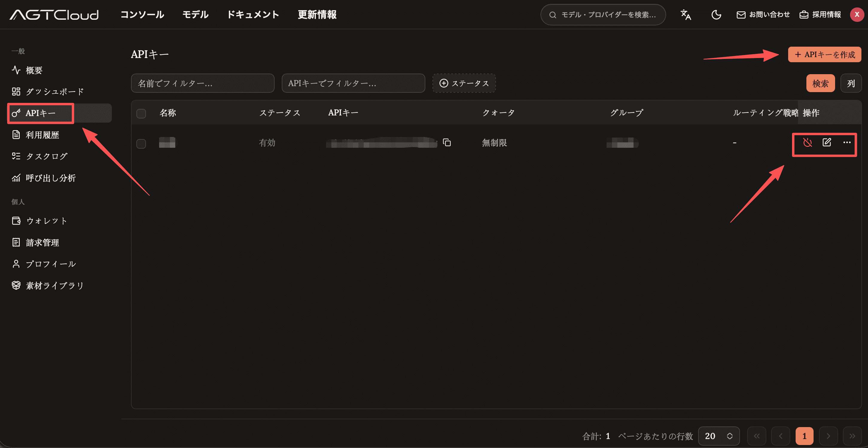The width and height of the screenshot is (868, 448).
Task: Open お問い合わせ contact link
Action: coord(763,14)
